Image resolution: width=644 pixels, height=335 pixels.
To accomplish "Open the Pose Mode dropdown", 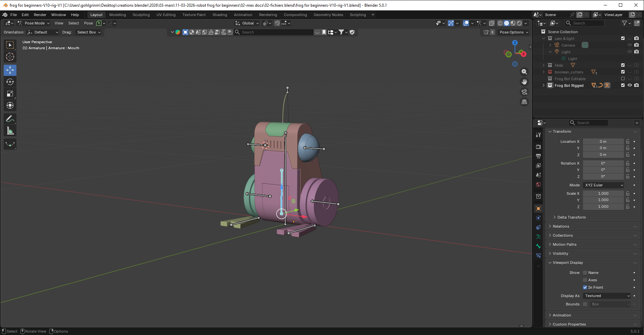I will [34, 23].
